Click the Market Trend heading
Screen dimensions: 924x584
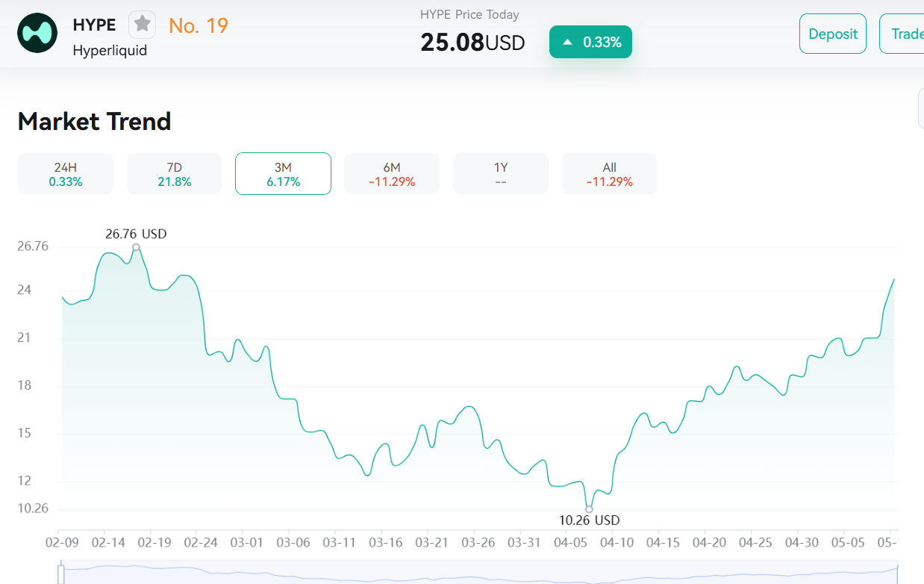pos(95,121)
